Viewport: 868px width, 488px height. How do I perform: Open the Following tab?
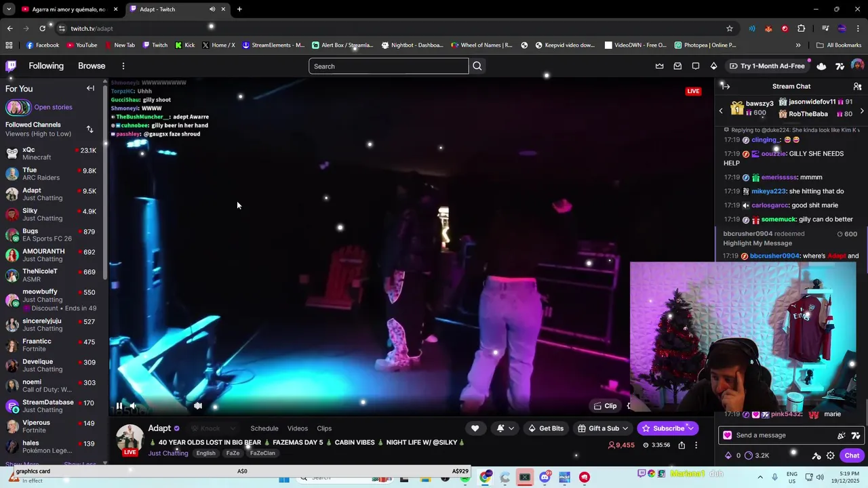[x=46, y=66]
